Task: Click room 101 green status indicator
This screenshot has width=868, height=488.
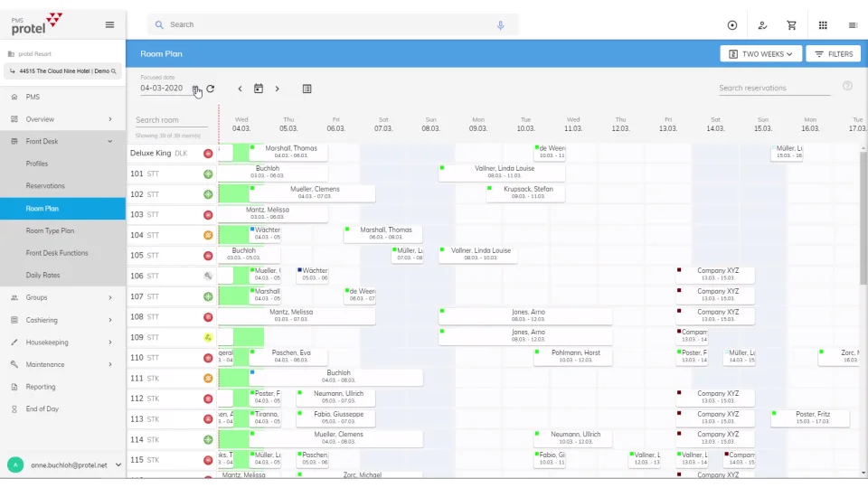Action: point(208,174)
